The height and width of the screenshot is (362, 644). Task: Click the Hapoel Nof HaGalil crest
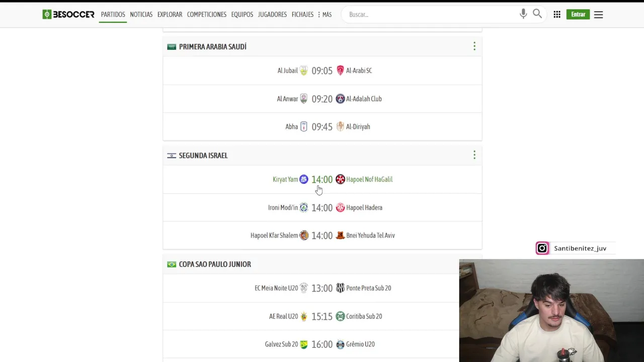point(340,179)
